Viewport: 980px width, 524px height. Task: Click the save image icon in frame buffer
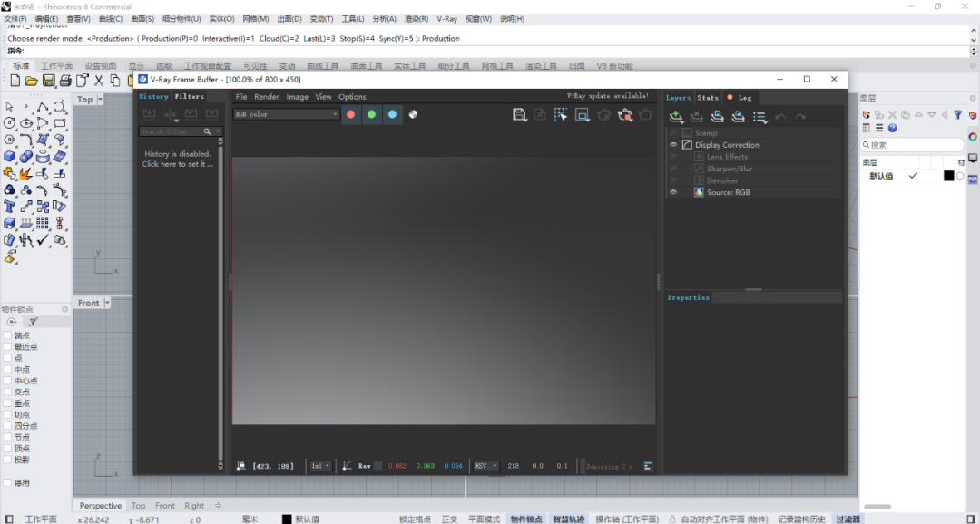click(519, 114)
